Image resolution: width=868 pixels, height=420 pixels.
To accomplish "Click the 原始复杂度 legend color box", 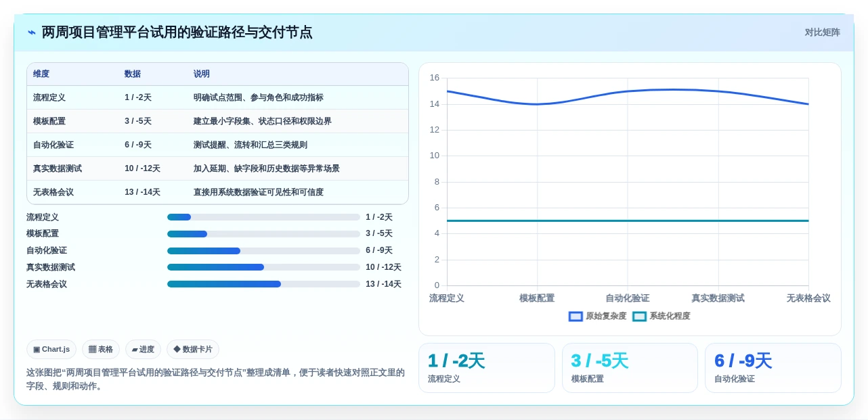I will 576,316.
